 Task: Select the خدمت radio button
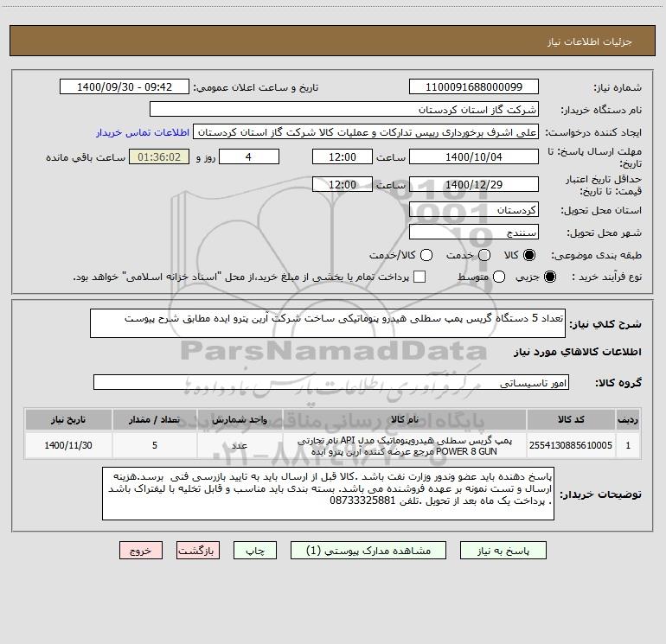point(484,255)
